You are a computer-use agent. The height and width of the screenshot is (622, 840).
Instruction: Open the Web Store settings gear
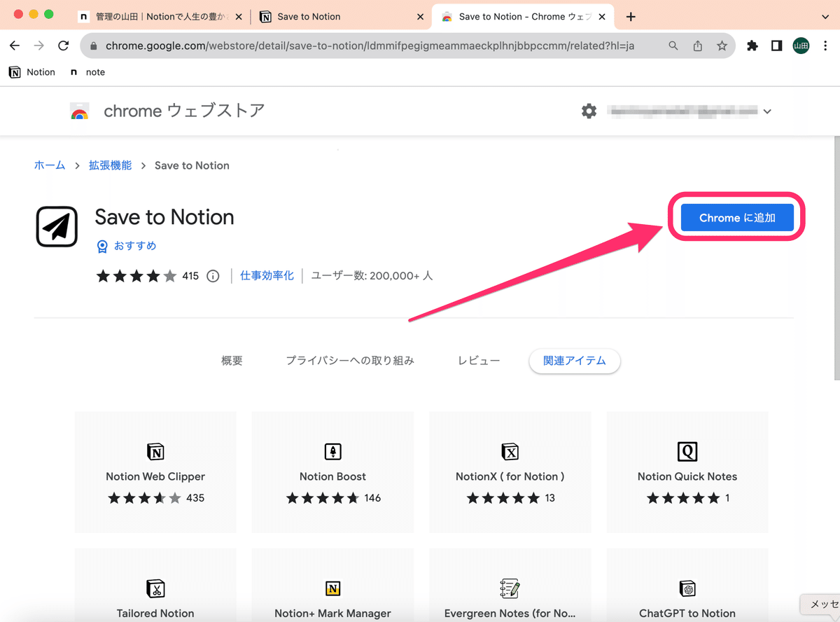(x=589, y=111)
